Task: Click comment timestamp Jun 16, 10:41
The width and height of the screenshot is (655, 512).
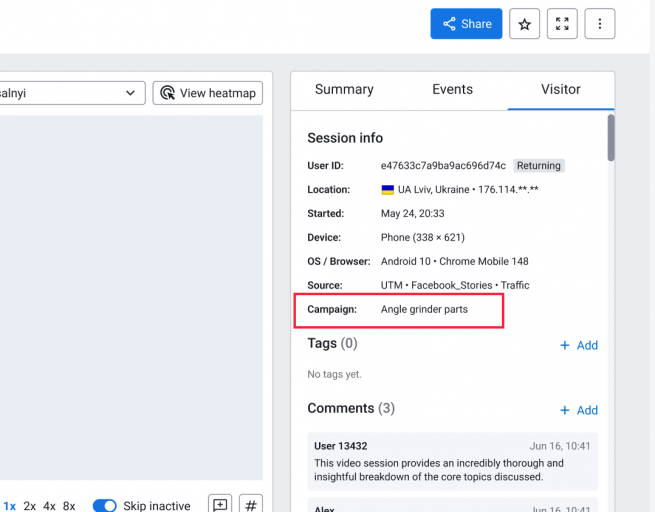Action: (560, 446)
